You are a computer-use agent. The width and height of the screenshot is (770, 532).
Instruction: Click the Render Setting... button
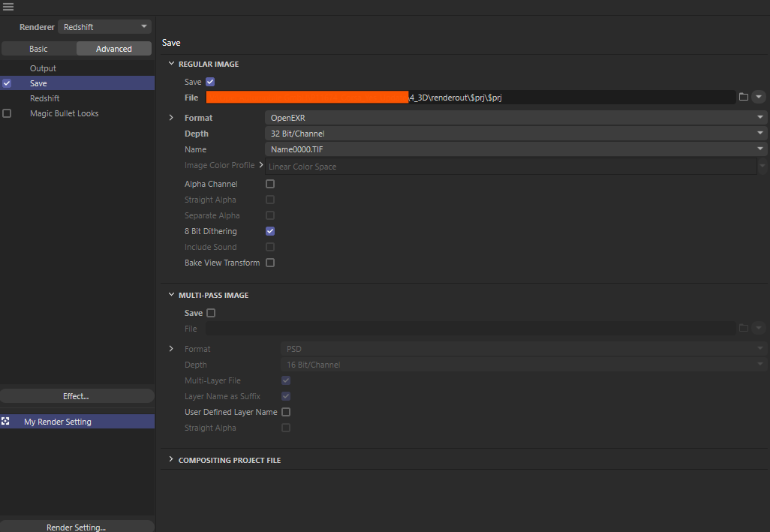(77, 527)
